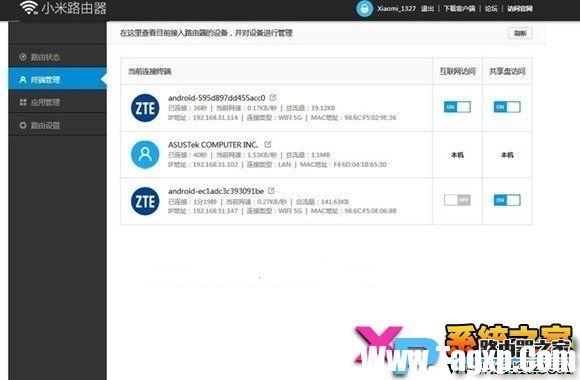Viewport: 580px width, 380px height.
Task: Open the 论坛 forum link
Action: coord(491,9)
